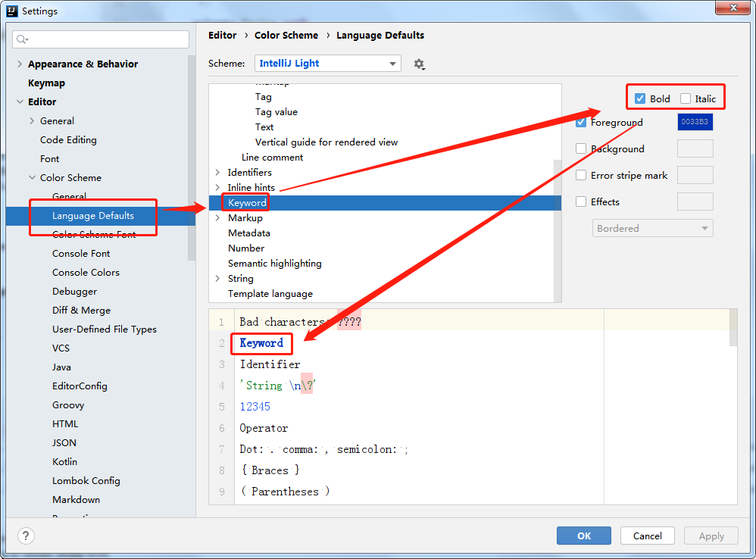Open the Scheme IntelliJ Light dropdown

pyautogui.click(x=328, y=64)
